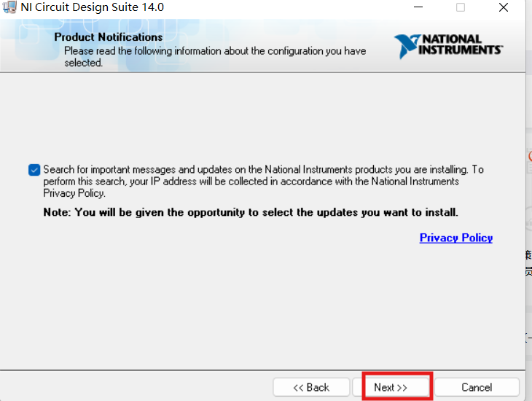
Task: Click the 'NI Circuit Design Suite 14.0' title text
Action: click(93, 7)
